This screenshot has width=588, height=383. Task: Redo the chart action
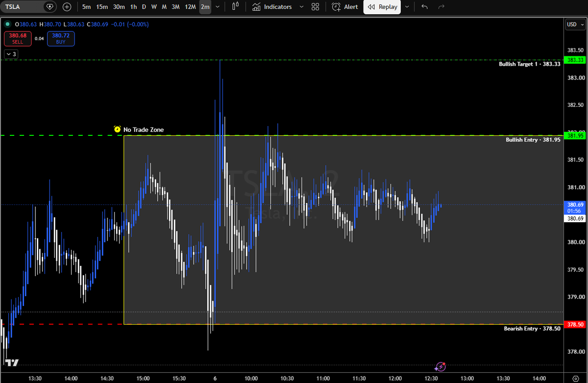(x=441, y=7)
